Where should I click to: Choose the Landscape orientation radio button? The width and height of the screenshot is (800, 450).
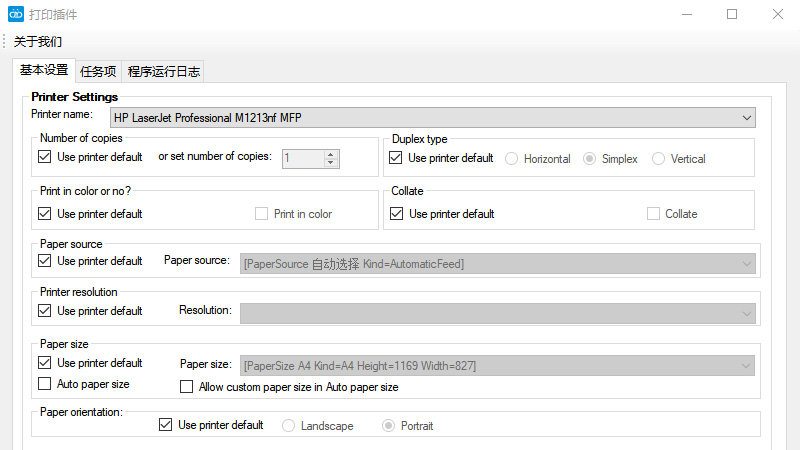(x=289, y=426)
